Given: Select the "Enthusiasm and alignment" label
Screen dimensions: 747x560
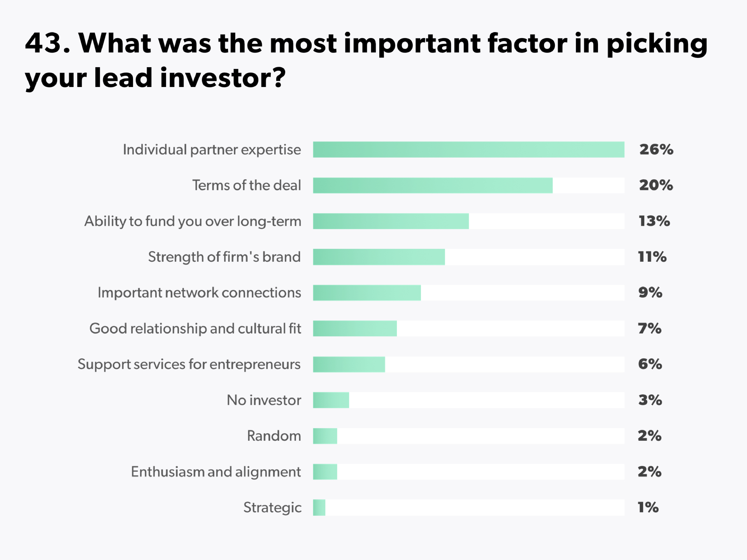Looking at the screenshot, I should tap(216, 472).
